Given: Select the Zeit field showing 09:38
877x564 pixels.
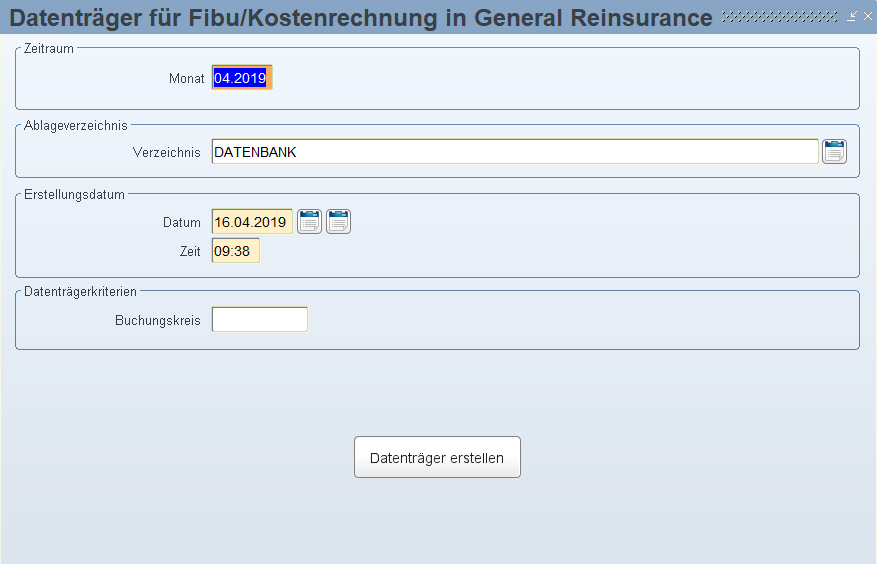Looking at the screenshot, I should coord(235,251).
